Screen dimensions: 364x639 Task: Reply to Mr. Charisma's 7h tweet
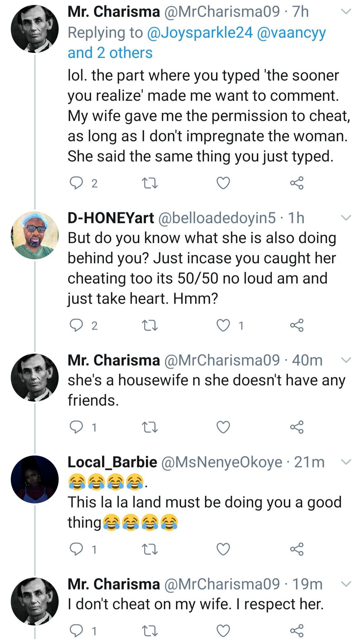coord(77,183)
